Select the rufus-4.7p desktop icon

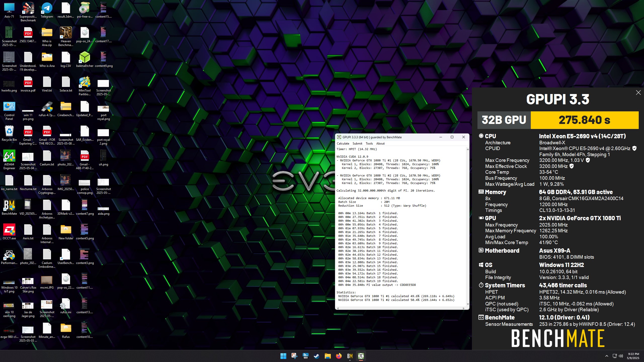47,109
